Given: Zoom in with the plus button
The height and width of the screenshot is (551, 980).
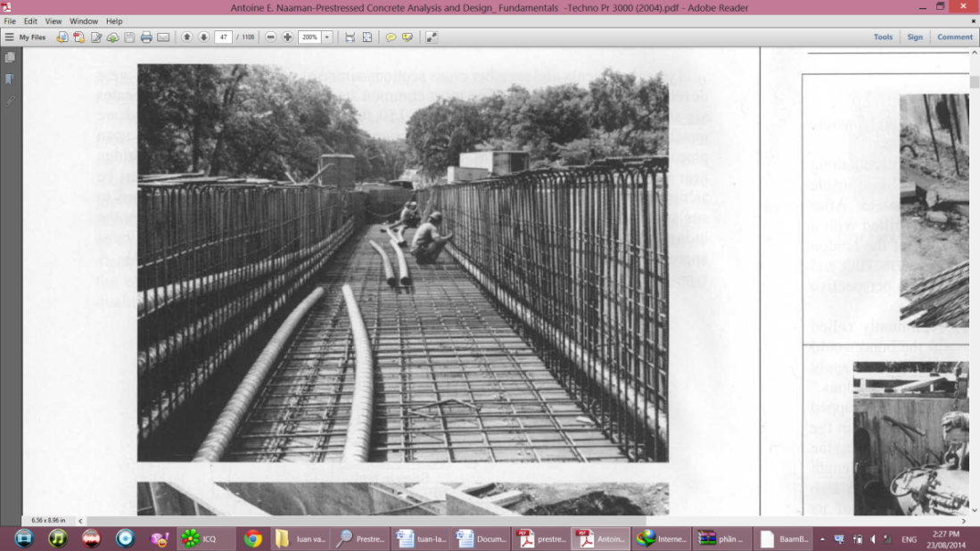Looking at the screenshot, I should (287, 37).
